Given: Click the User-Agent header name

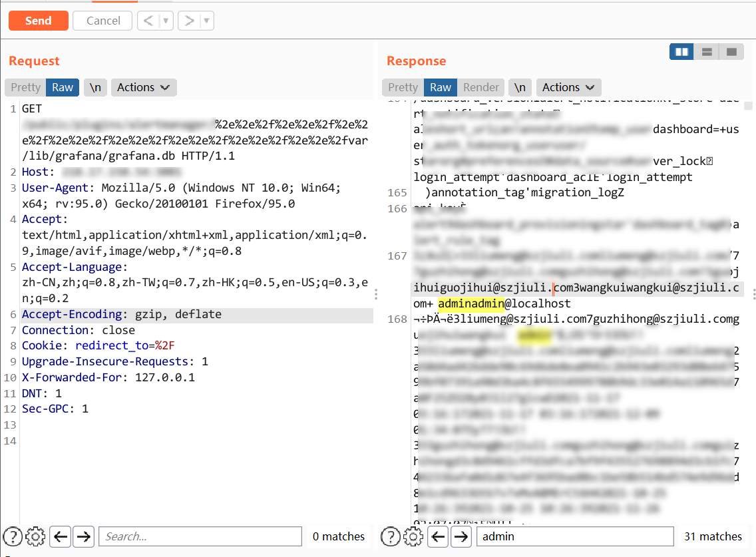Looking at the screenshot, I should click(x=55, y=188).
